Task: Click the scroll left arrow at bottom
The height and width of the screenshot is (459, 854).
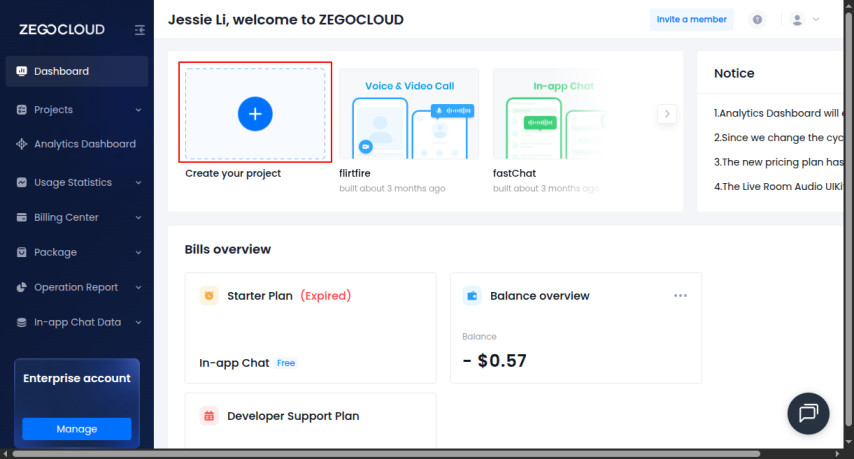Action: 5,454
